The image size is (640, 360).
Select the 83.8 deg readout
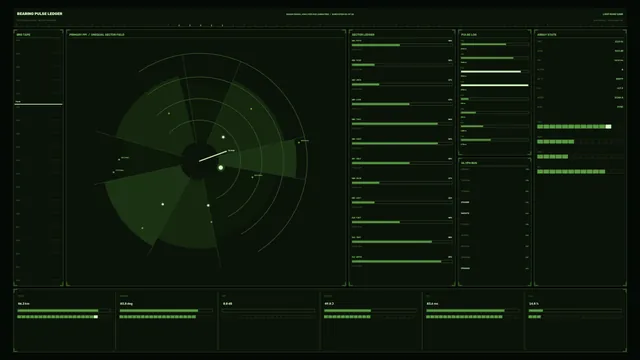[x=126, y=304]
